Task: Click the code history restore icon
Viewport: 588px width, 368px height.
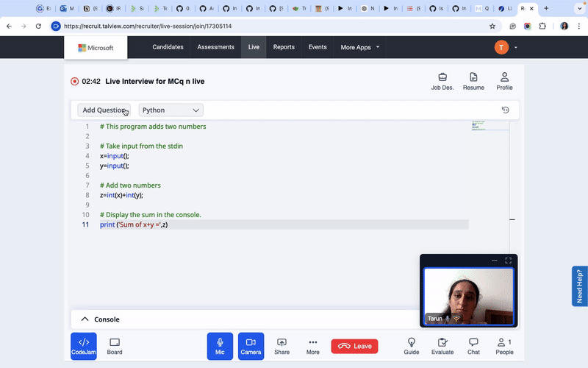Action: coord(505,110)
